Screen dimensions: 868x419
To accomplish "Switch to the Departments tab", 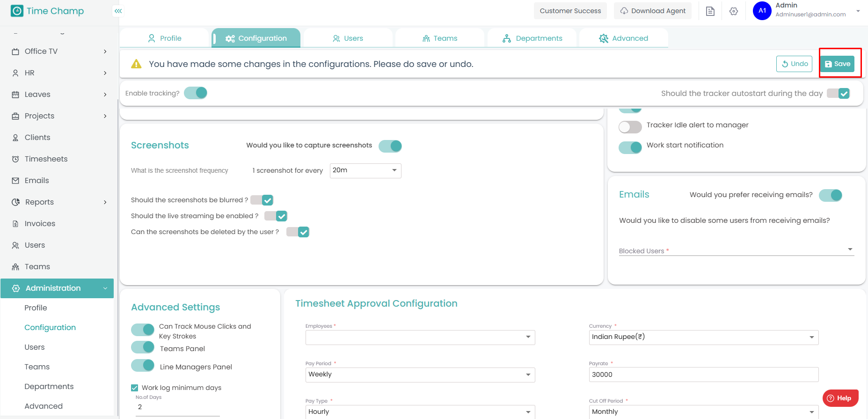I will pos(532,38).
